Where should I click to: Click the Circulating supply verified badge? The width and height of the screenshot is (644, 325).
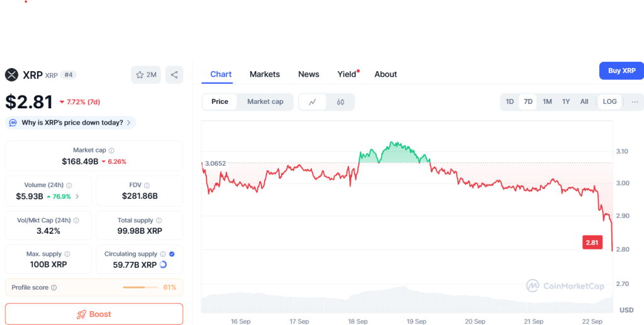click(x=172, y=254)
